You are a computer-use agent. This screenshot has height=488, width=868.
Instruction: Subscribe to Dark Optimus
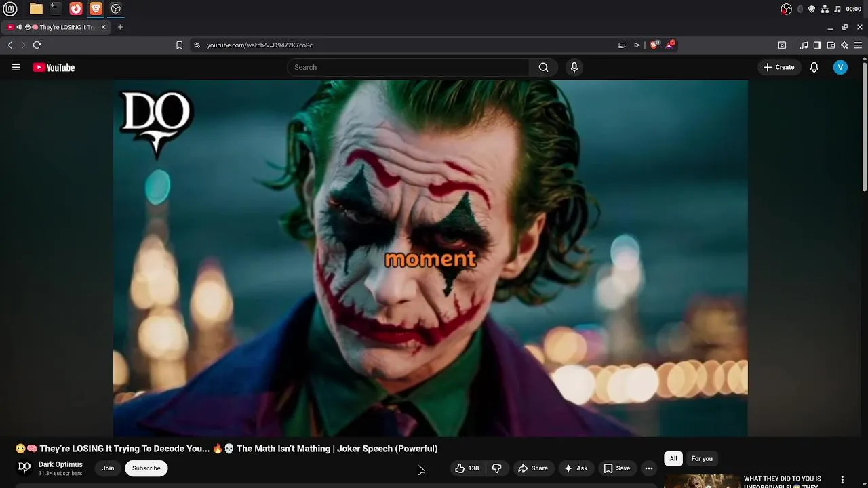click(x=146, y=468)
